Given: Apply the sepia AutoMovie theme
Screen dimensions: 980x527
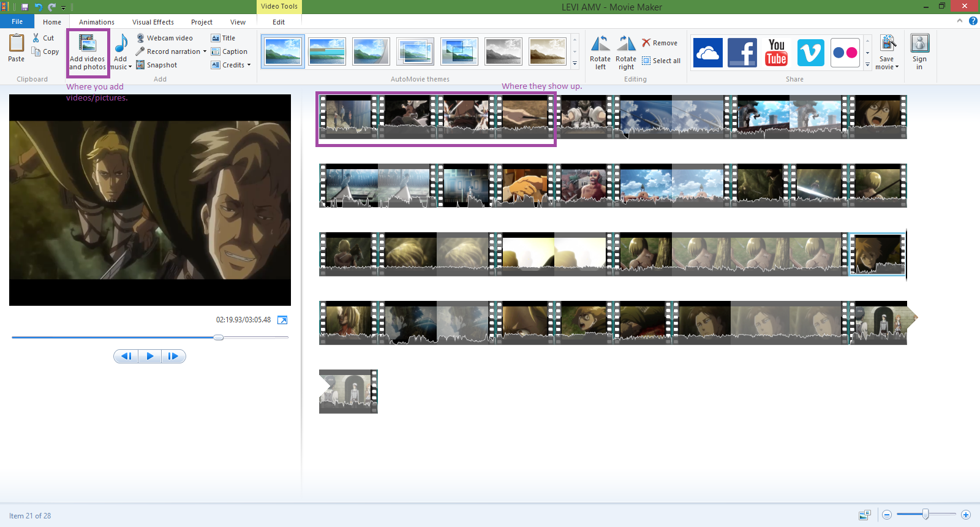Looking at the screenshot, I should tap(548, 51).
